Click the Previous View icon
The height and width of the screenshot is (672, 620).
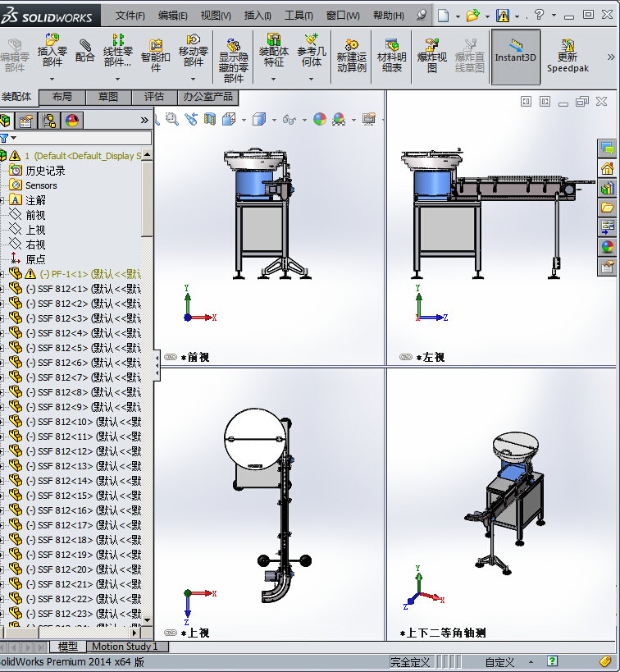pos(191,119)
